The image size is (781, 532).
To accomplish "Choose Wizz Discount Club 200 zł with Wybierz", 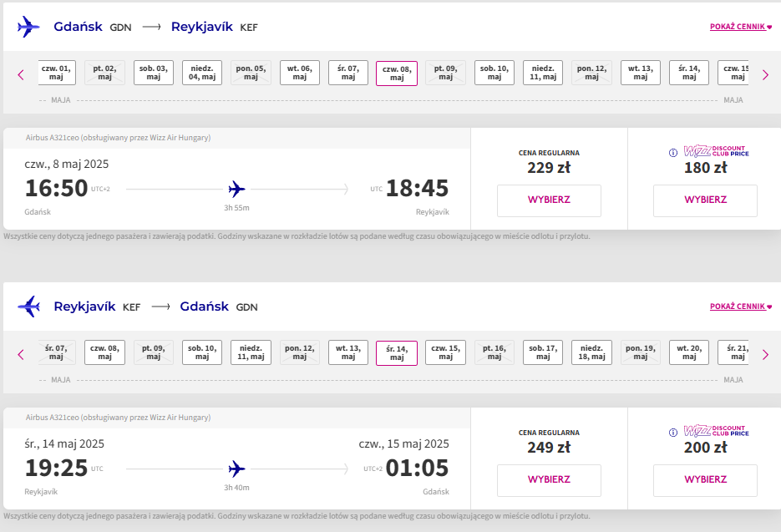I will coord(705,480).
